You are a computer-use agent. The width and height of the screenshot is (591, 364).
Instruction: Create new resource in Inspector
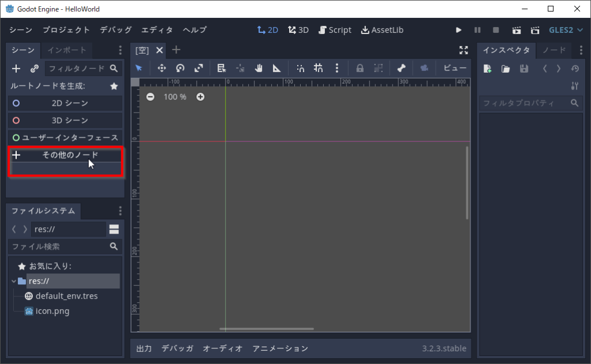pyautogui.click(x=488, y=69)
